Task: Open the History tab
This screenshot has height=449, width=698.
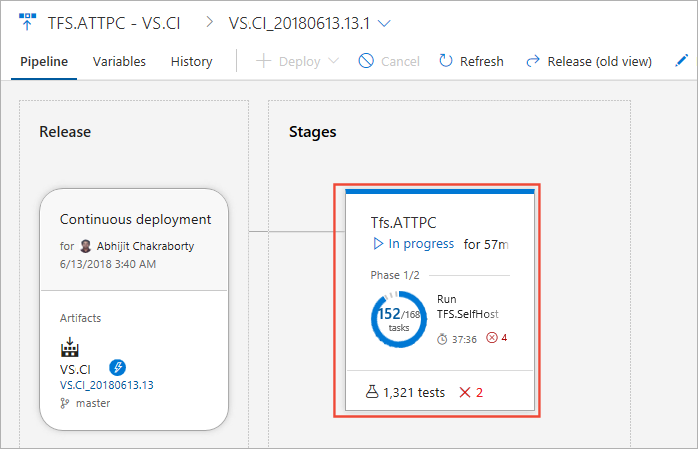Action: [191, 61]
